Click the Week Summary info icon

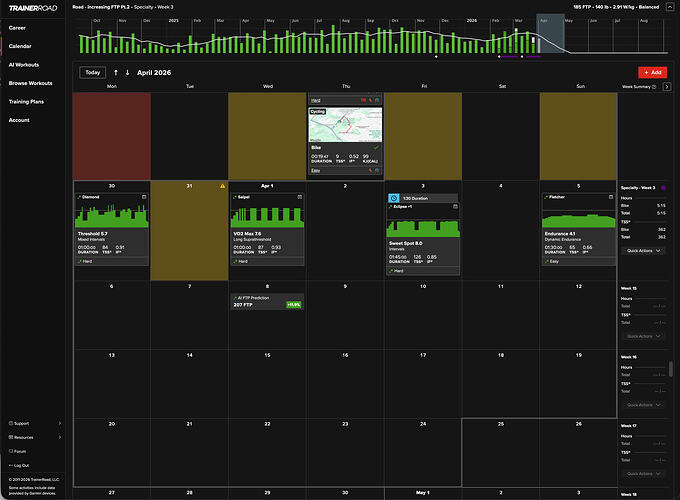point(654,87)
